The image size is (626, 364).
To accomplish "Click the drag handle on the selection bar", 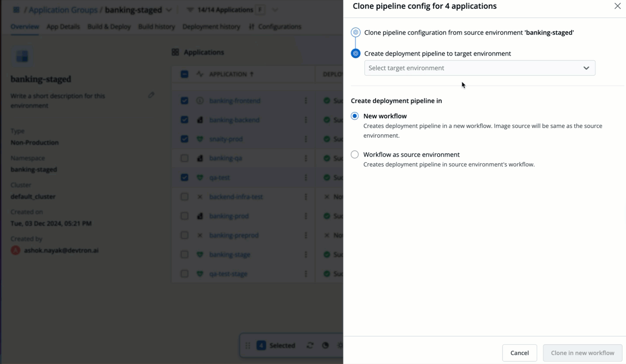I will pos(248,345).
